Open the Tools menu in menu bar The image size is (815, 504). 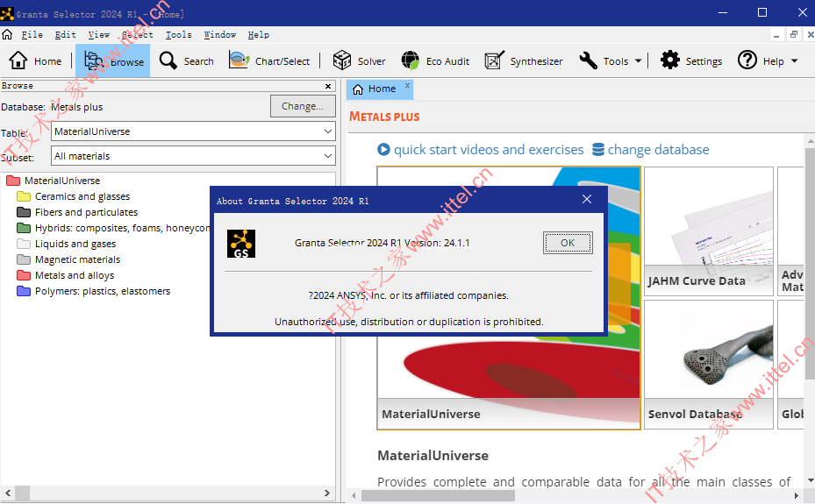click(179, 35)
